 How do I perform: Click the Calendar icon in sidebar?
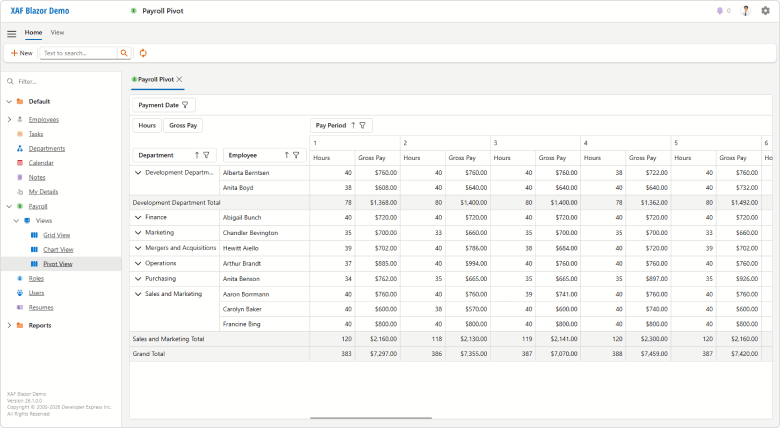tap(20, 163)
